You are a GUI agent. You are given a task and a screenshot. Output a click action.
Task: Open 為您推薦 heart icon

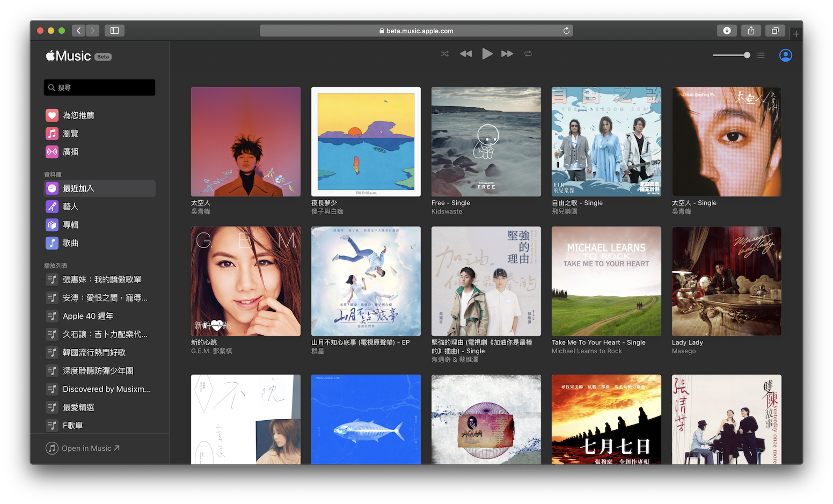coord(52,115)
